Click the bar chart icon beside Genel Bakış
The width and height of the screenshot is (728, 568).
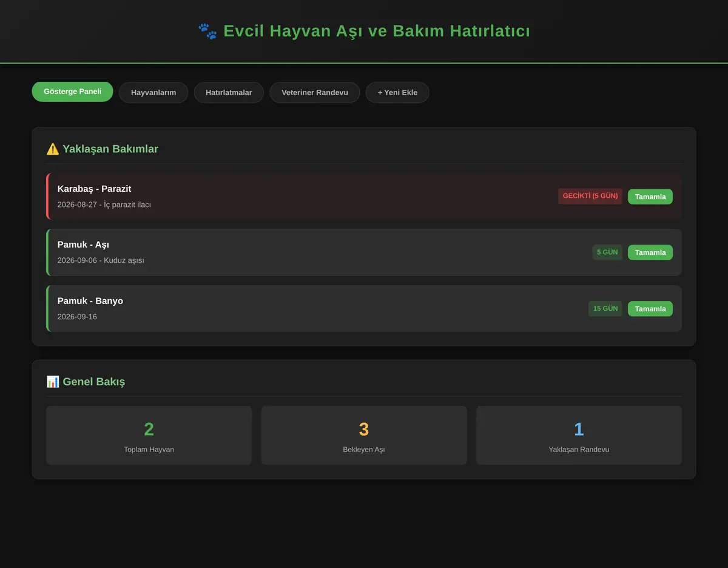53,382
